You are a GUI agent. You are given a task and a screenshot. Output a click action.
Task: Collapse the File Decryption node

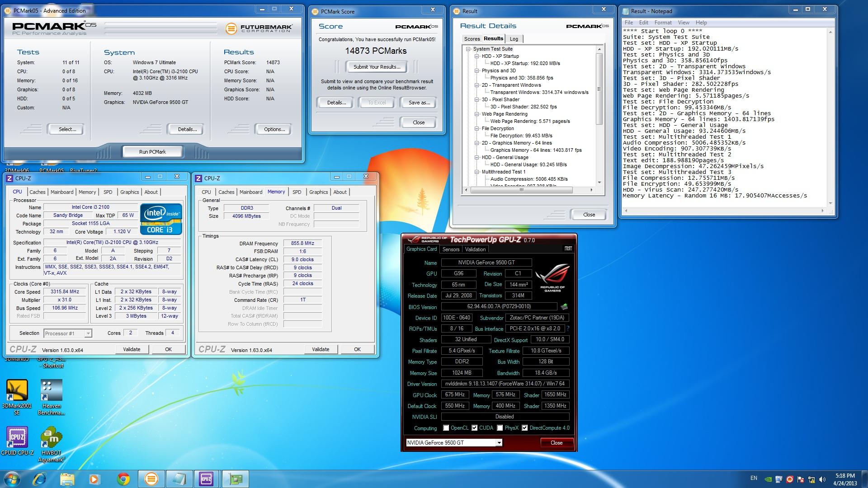(477, 128)
